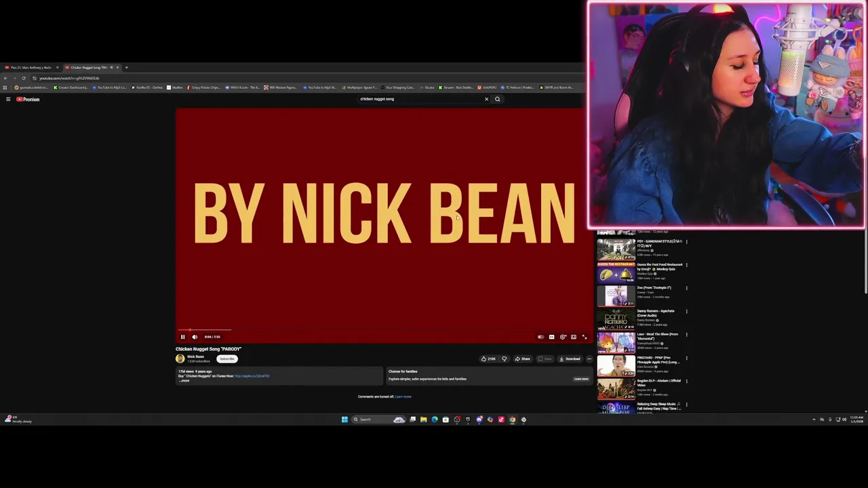Open File Explorer from the taskbar
The height and width of the screenshot is (488, 868).
coord(423,420)
